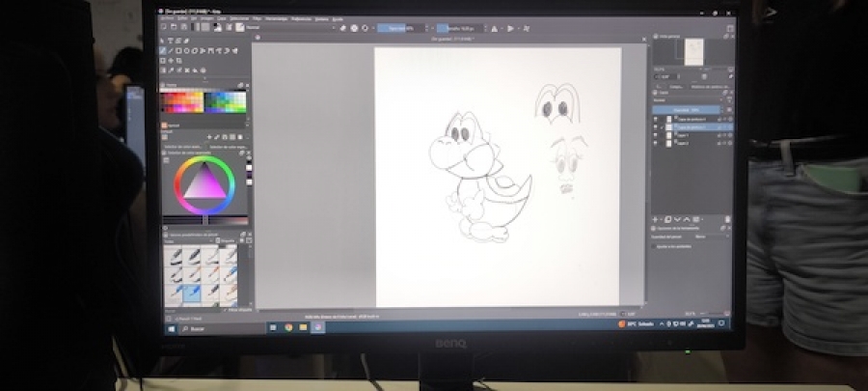
Task: Open the Capa menu
Action: pos(221,19)
